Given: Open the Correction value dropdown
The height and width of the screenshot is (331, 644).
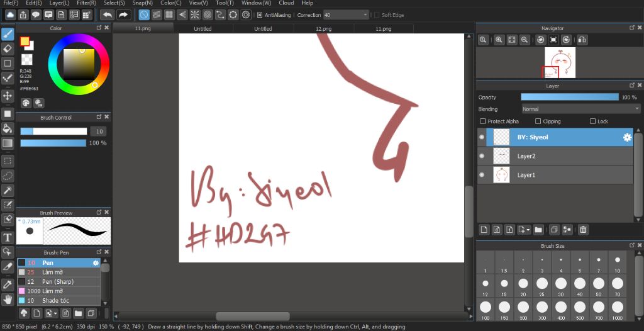Looking at the screenshot, I should click(x=347, y=15).
